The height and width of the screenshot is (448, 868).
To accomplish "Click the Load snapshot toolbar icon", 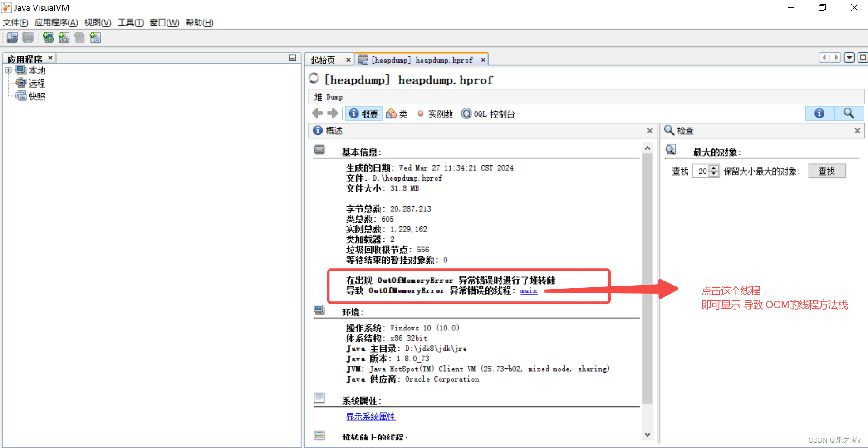I will click(x=13, y=38).
